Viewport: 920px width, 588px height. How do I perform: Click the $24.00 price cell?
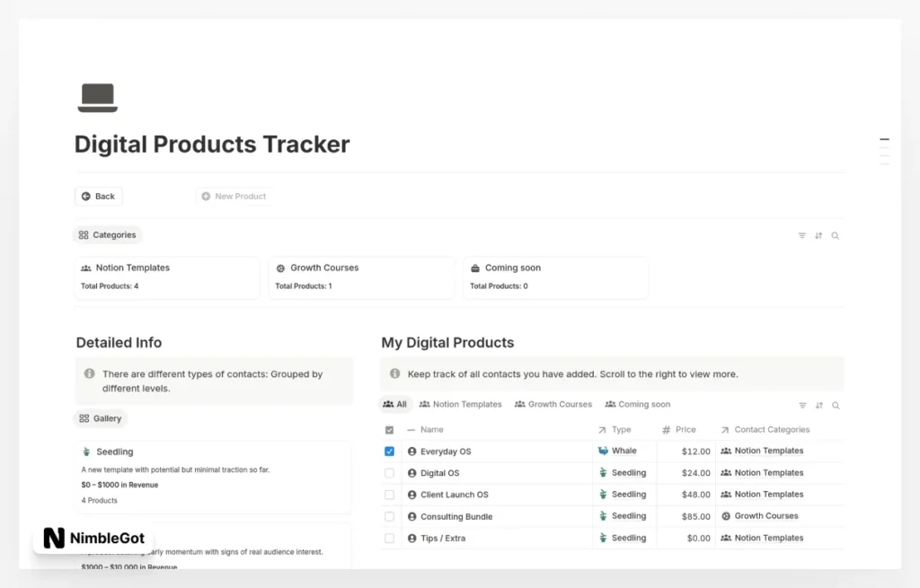pos(686,473)
